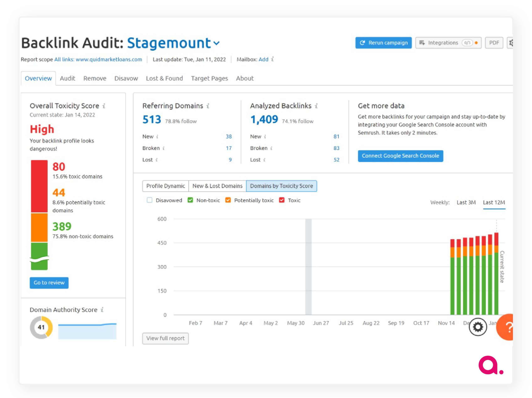Click the info icon beside Referring Domains Lost
The image size is (532, 398).
[156, 160]
